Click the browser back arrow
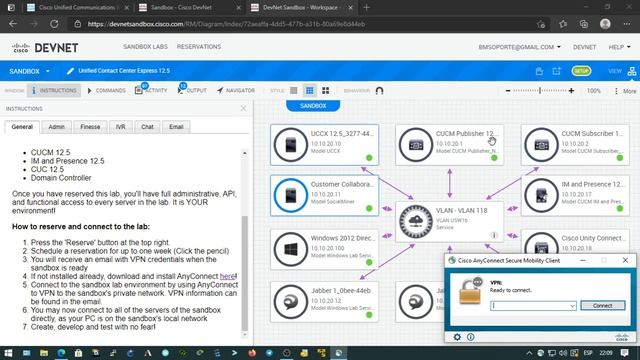 pos(13,24)
